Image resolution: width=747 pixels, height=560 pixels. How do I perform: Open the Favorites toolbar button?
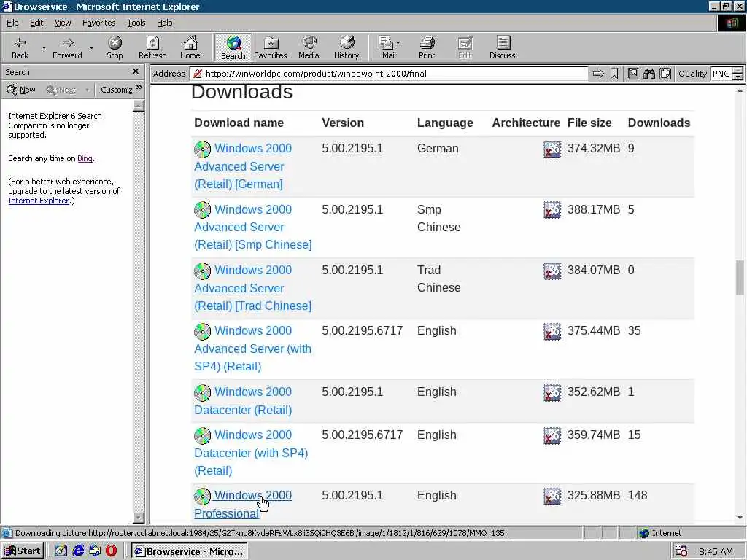click(271, 47)
